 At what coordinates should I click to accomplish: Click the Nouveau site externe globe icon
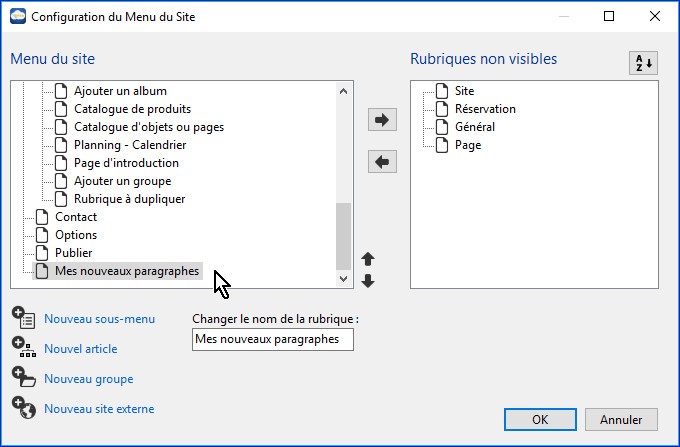23,408
